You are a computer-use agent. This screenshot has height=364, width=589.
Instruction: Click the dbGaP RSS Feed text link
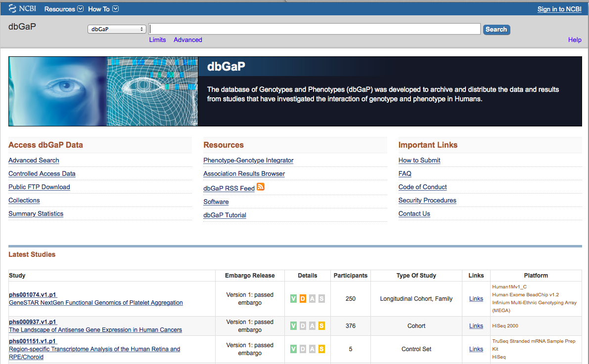click(229, 188)
